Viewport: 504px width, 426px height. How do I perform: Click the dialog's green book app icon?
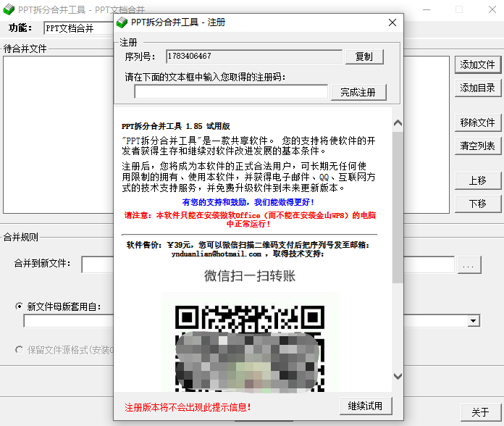click(122, 22)
